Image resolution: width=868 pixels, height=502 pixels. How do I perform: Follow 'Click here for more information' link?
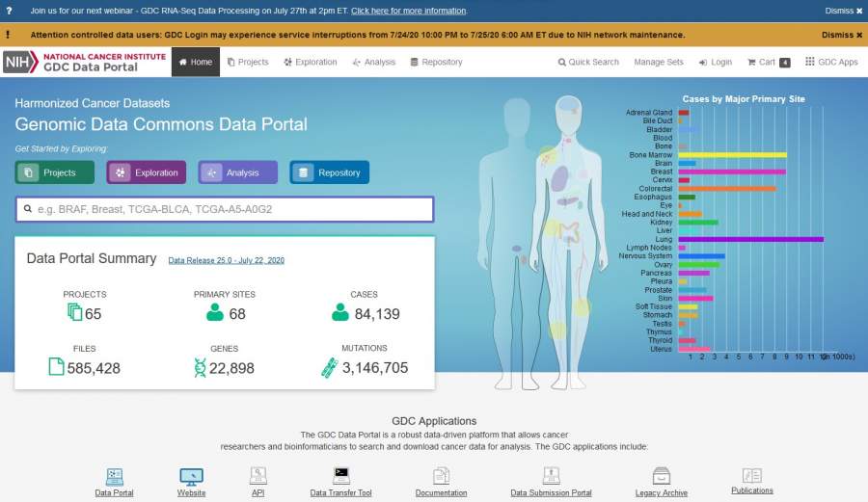pos(409,11)
